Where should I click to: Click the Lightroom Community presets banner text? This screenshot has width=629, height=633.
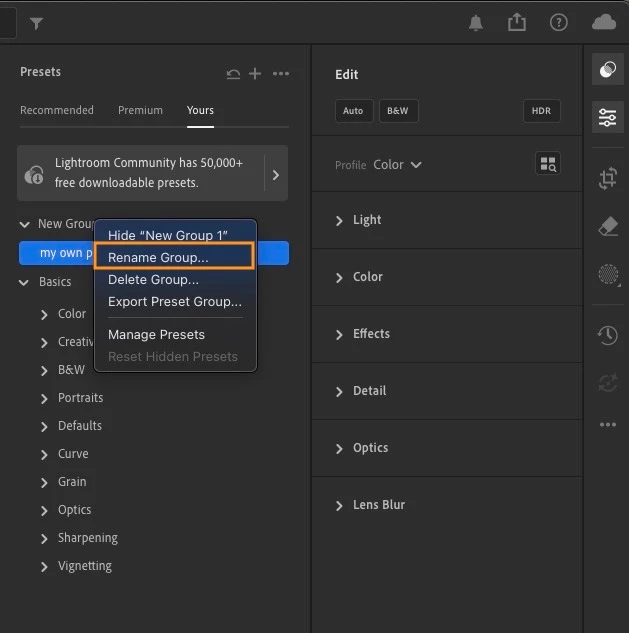149,173
